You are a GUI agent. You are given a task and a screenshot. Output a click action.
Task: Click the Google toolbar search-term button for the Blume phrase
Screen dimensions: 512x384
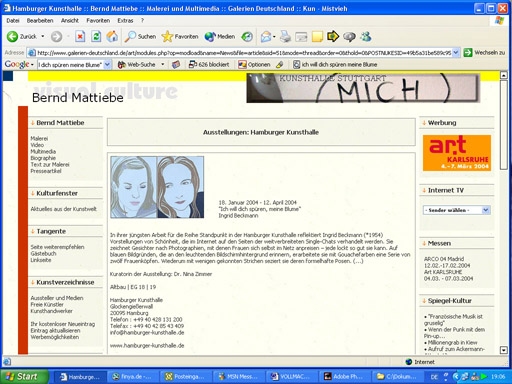click(335, 64)
